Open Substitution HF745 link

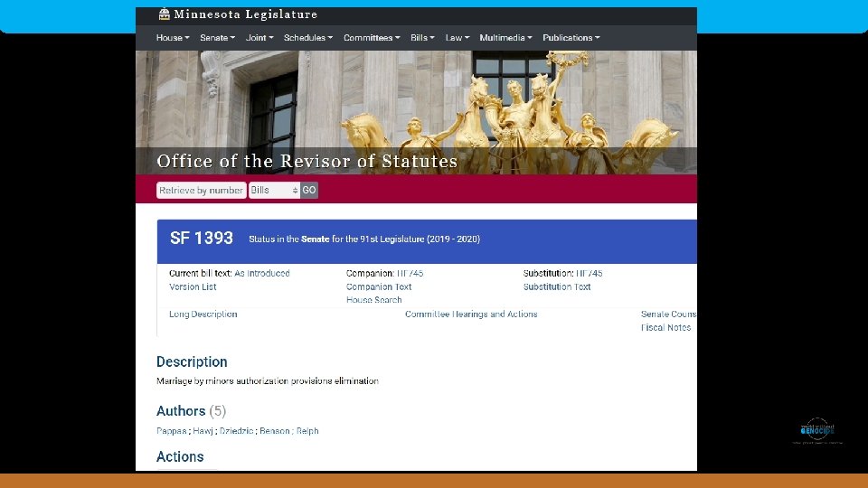coord(589,273)
